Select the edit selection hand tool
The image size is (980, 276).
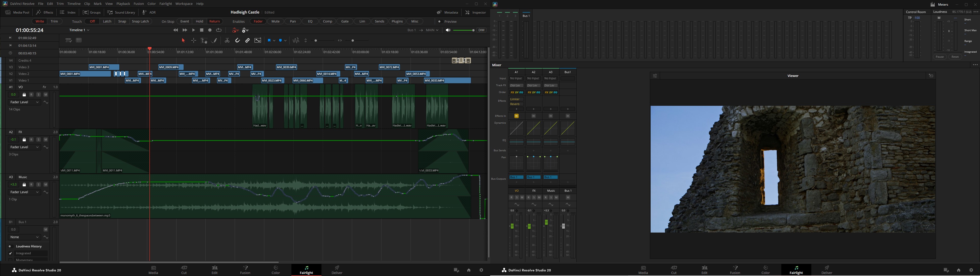[204, 40]
